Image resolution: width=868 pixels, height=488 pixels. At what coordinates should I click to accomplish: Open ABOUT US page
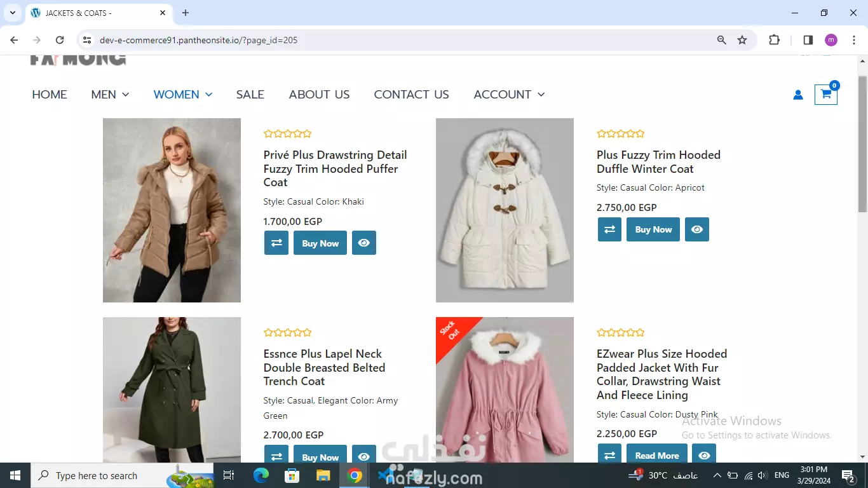pos(320,94)
